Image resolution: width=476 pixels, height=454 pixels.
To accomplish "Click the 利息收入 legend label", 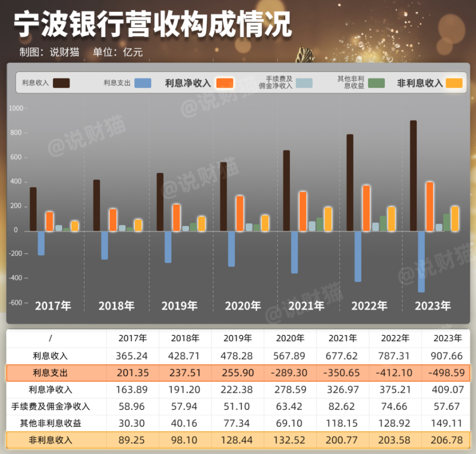I will [36, 83].
